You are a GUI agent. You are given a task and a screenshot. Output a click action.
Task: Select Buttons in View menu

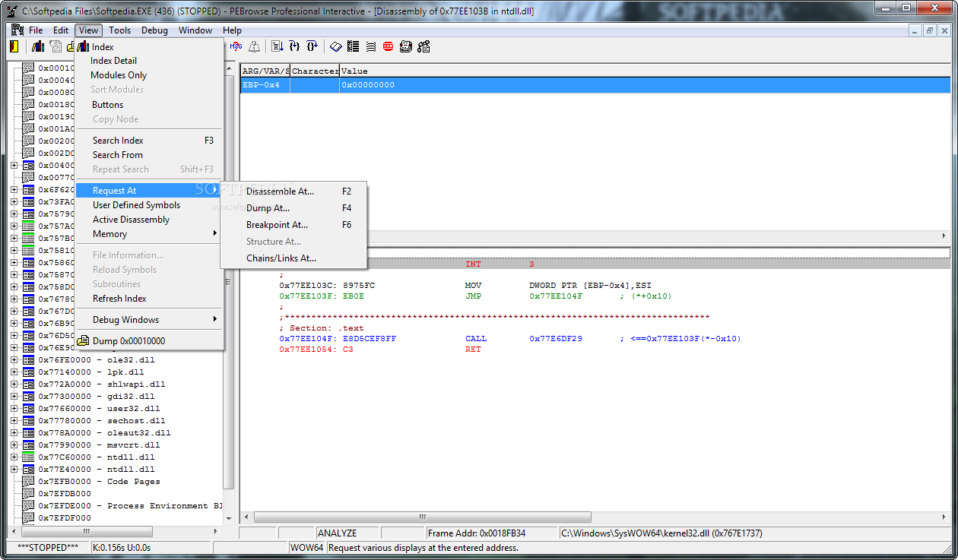(x=148, y=105)
